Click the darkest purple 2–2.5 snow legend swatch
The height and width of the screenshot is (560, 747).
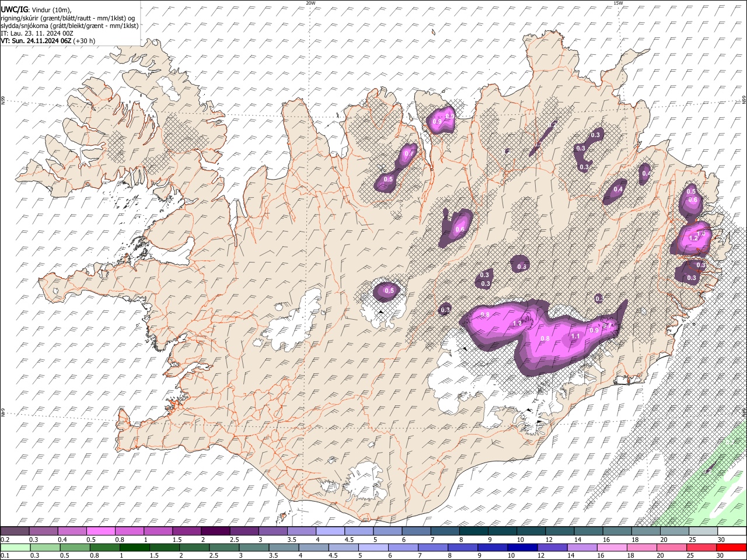pyautogui.click(x=215, y=531)
